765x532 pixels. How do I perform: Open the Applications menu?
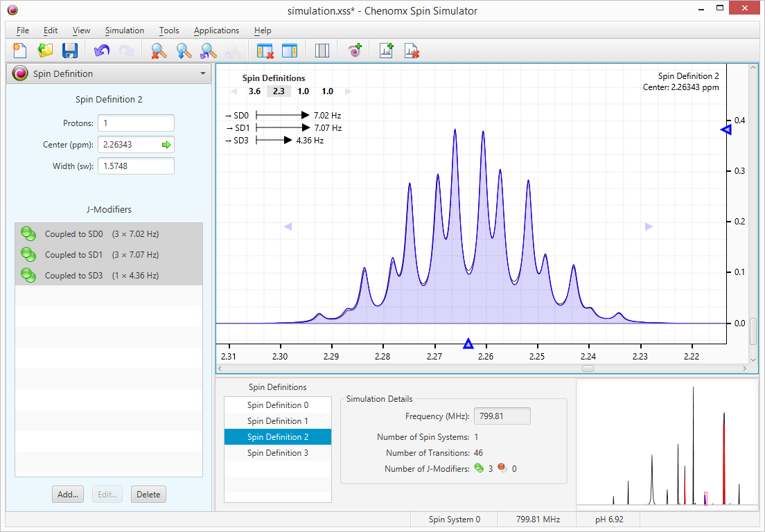[216, 30]
